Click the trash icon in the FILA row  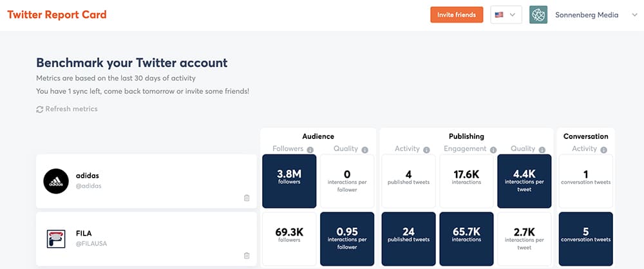click(247, 255)
